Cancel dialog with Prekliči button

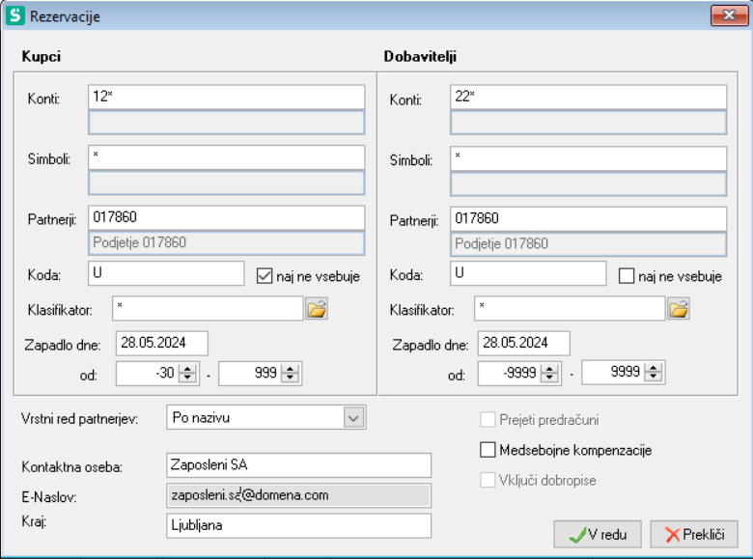pos(694,534)
